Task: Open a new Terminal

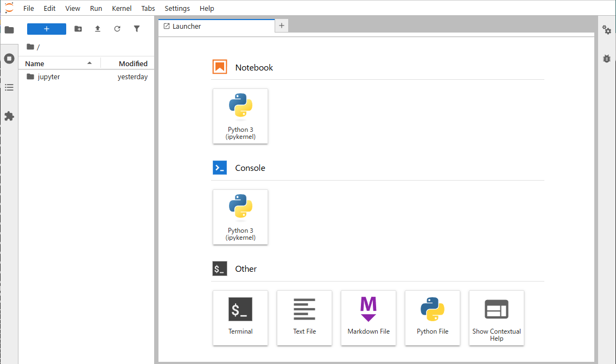Action: point(240,318)
